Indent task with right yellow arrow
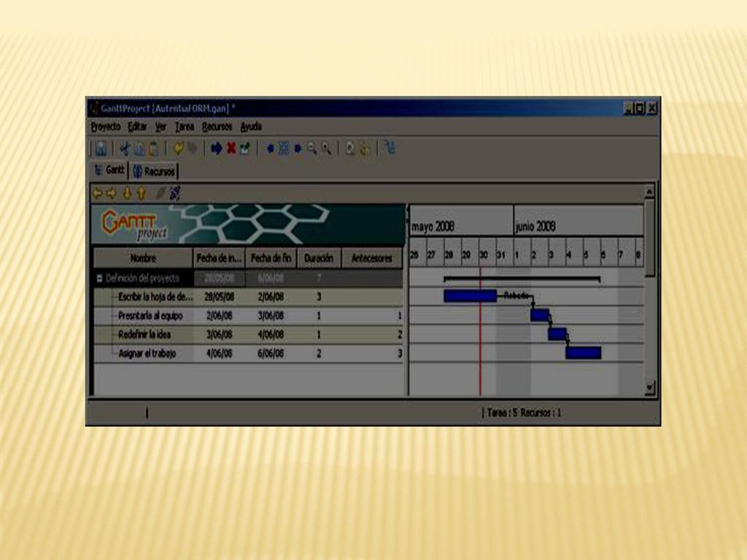Image resolution: width=747 pixels, height=560 pixels. click(x=112, y=193)
